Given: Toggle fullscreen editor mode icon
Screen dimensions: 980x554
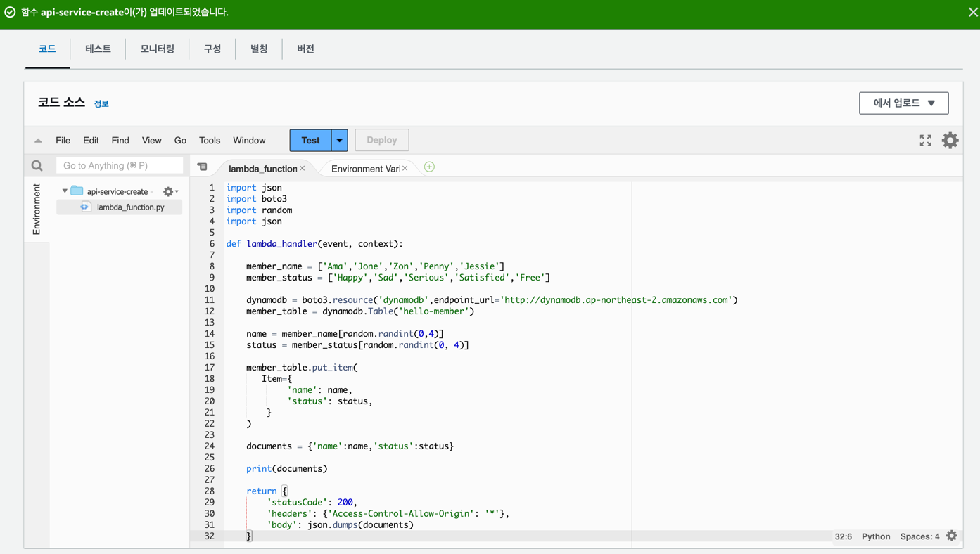Looking at the screenshot, I should [926, 141].
